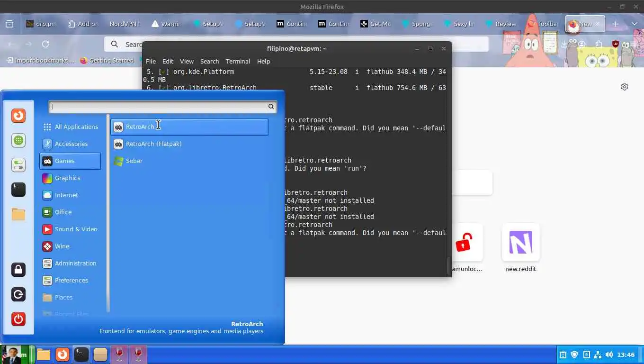
Task: Select the Wine category
Action: tap(70, 246)
